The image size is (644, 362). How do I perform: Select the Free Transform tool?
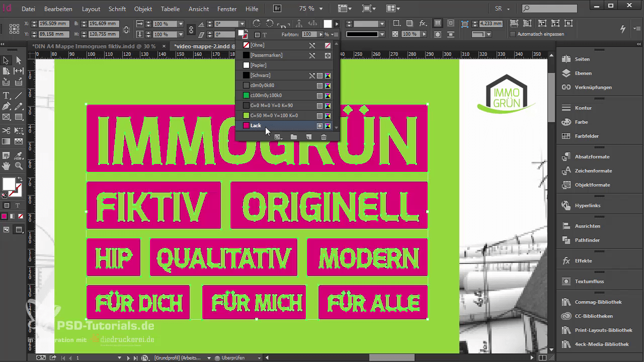click(x=19, y=131)
